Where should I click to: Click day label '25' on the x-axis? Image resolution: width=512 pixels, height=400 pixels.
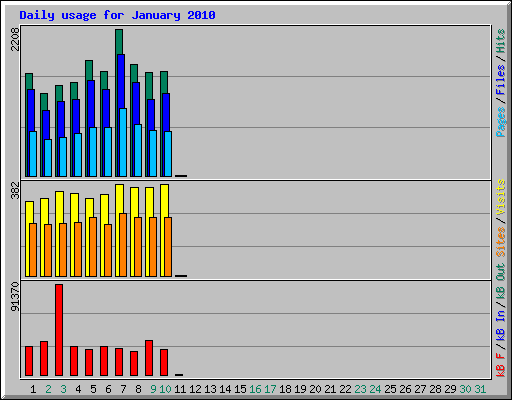tap(390, 389)
